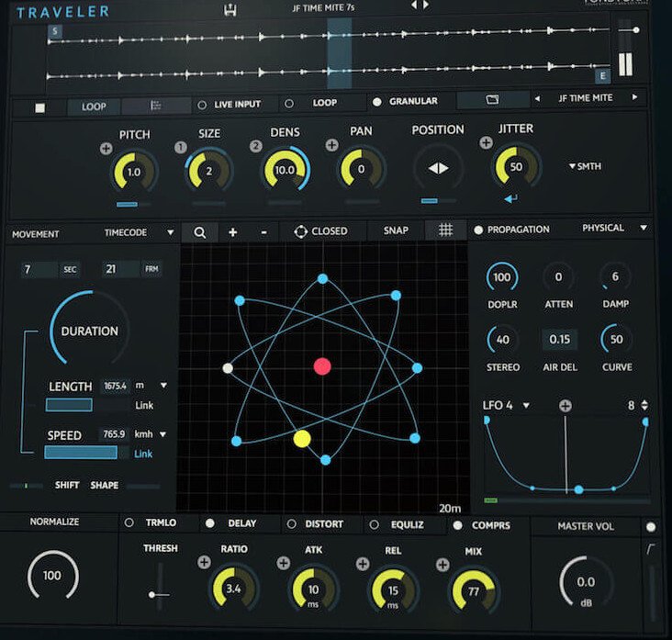Image resolution: width=672 pixels, height=640 pixels.
Task: Click the list view icon next to LOOP
Action: point(156,106)
